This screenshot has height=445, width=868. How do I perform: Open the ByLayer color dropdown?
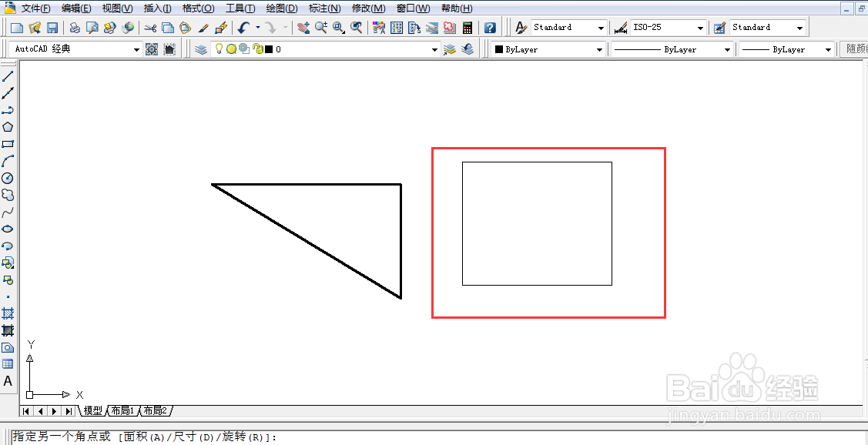click(599, 50)
